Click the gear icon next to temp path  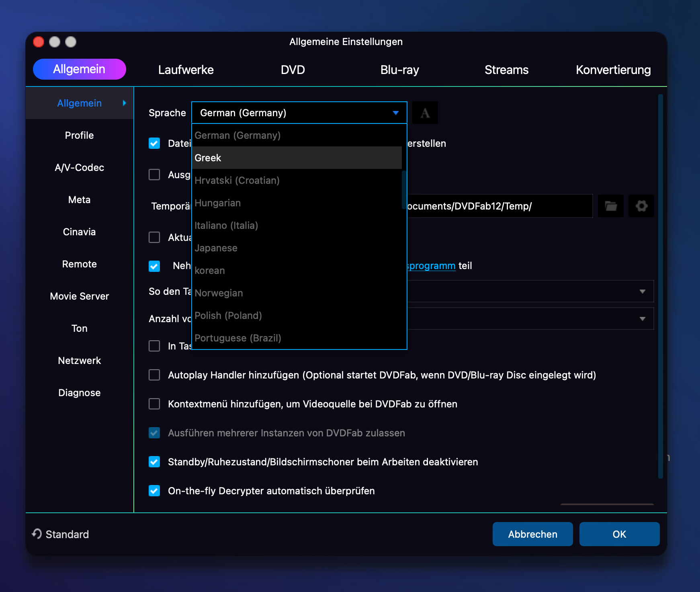pyautogui.click(x=641, y=206)
